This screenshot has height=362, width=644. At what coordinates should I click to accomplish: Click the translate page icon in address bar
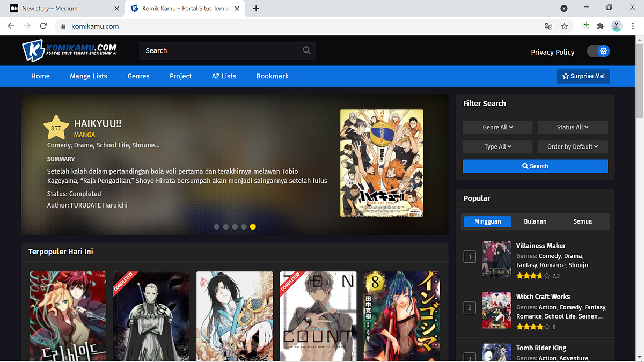(548, 26)
